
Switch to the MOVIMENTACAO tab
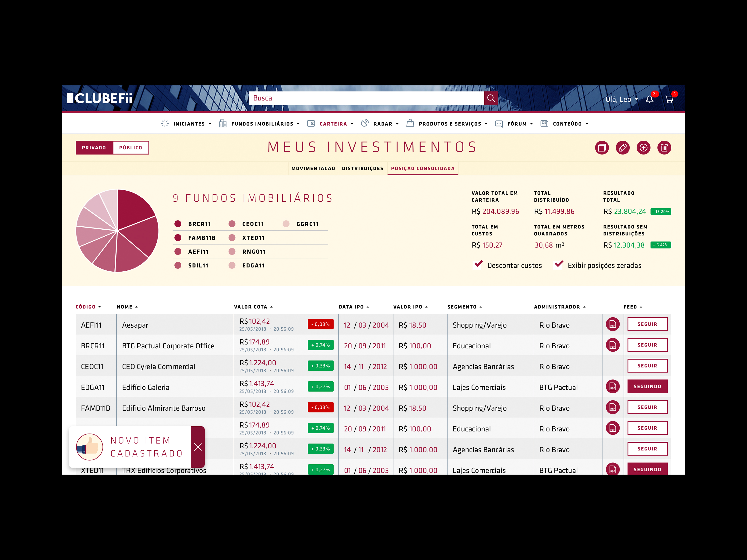(313, 168)
